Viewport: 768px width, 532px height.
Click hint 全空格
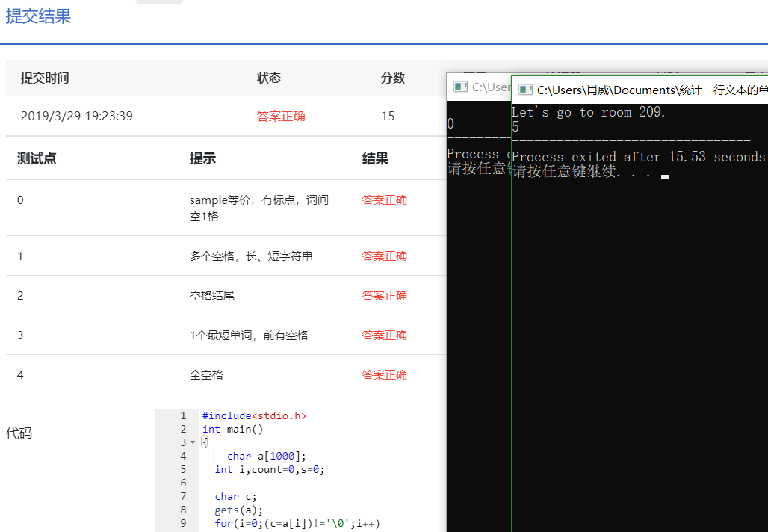(206, 375)
